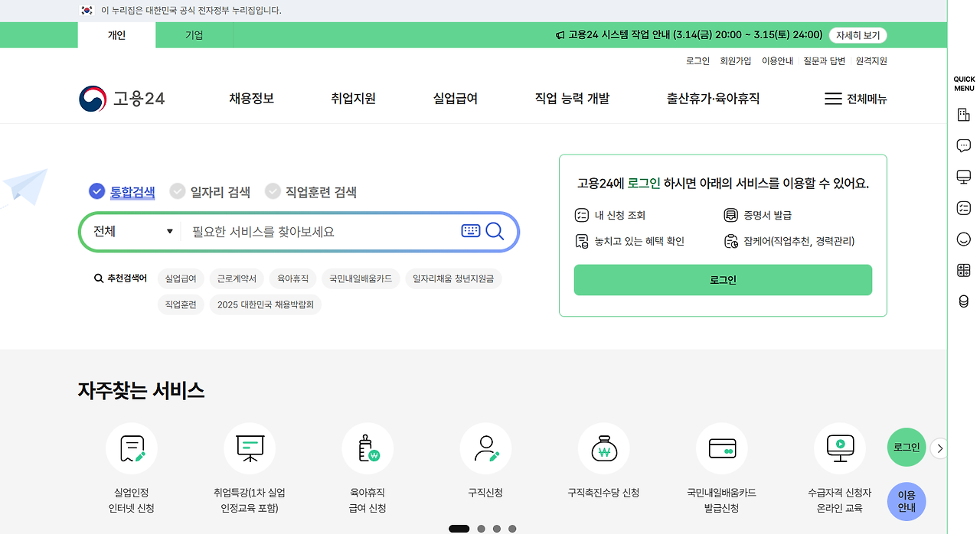The image size is (980, 534).
Task: Click the 고용24 logo
Action: [122, 99]
